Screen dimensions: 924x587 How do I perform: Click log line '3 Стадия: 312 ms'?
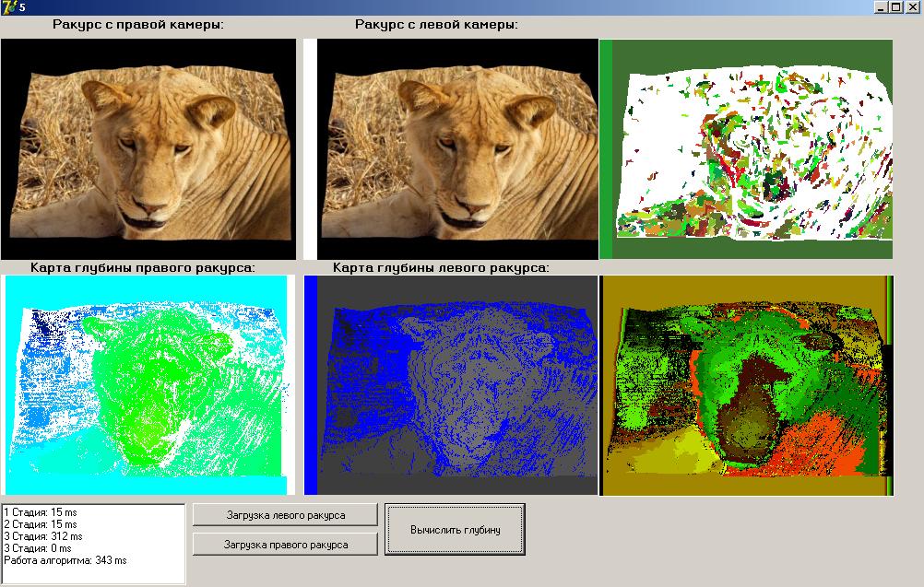pos(43,536)
